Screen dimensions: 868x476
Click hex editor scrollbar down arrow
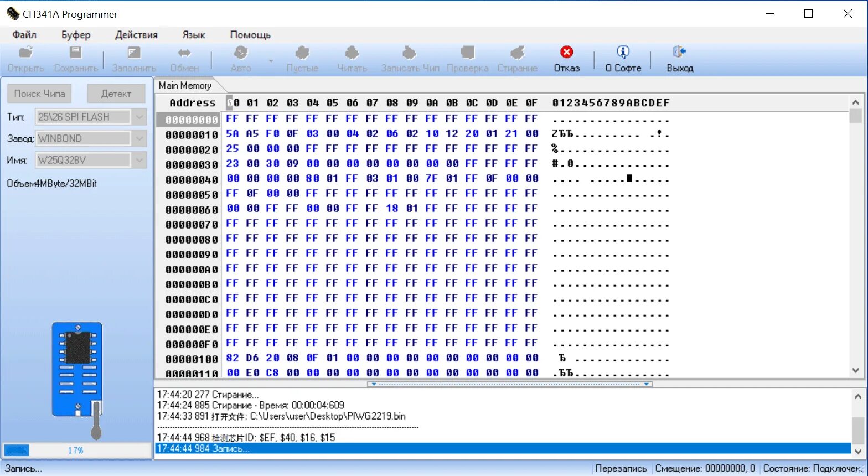[856, 370]
